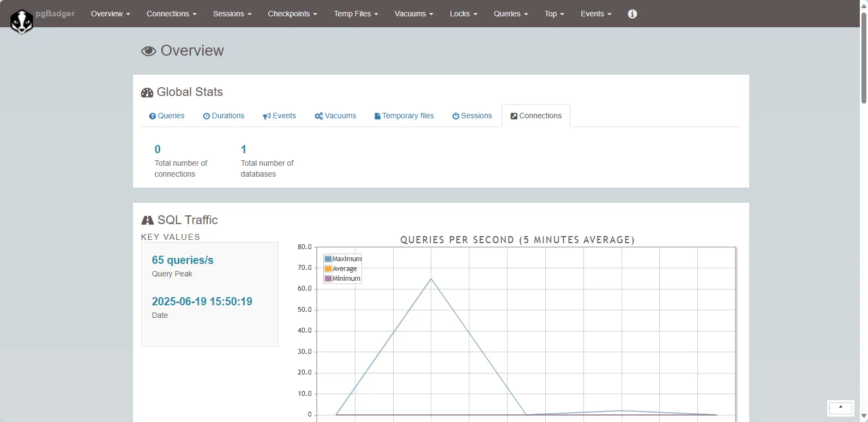868x422 pixels.
Task: Click the "Maximum" legend label text
Action: (347, 259)
